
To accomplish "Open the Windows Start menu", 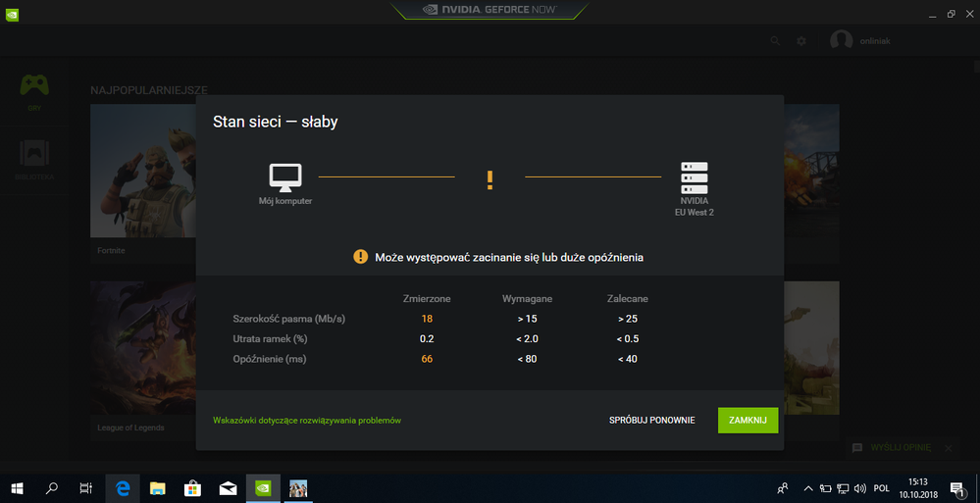I will (17, 488).
